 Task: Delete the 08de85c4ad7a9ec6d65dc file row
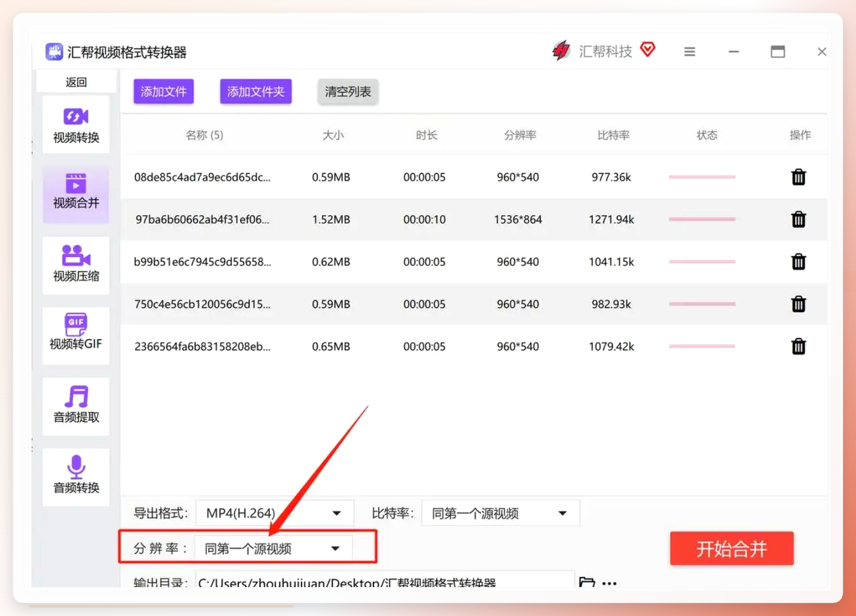pos(798,177)
